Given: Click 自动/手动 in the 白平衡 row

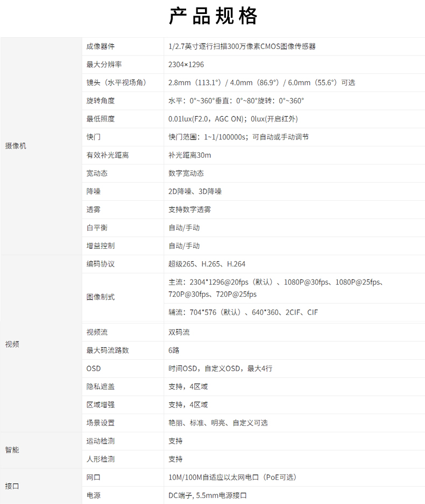Looking at the screenshot, I should [184, 228].
